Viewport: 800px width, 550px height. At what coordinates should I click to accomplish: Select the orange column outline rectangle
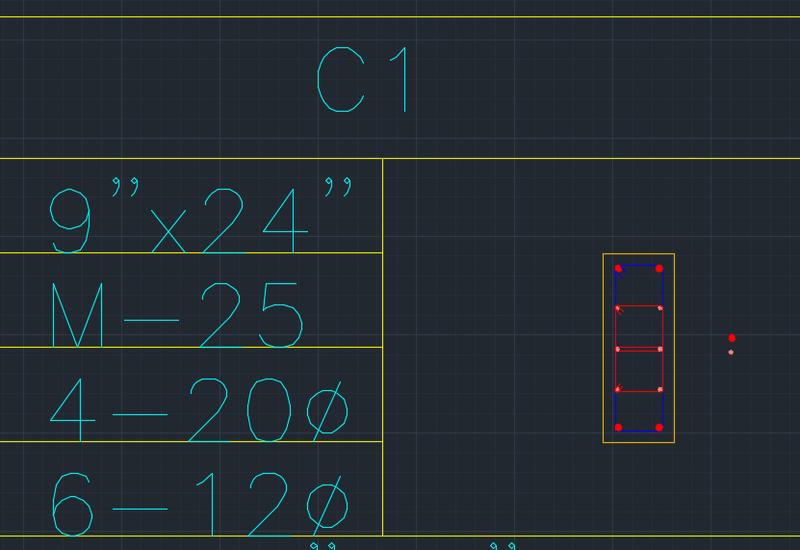point(639,348)
